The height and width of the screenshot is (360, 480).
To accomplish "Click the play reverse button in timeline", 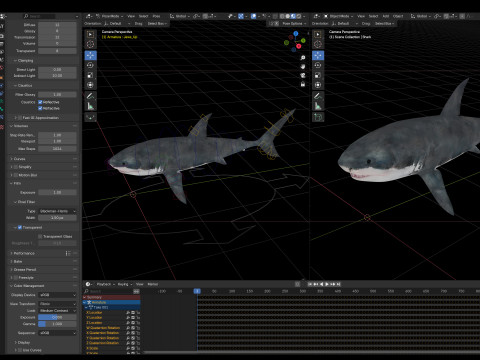I will 321,284.
